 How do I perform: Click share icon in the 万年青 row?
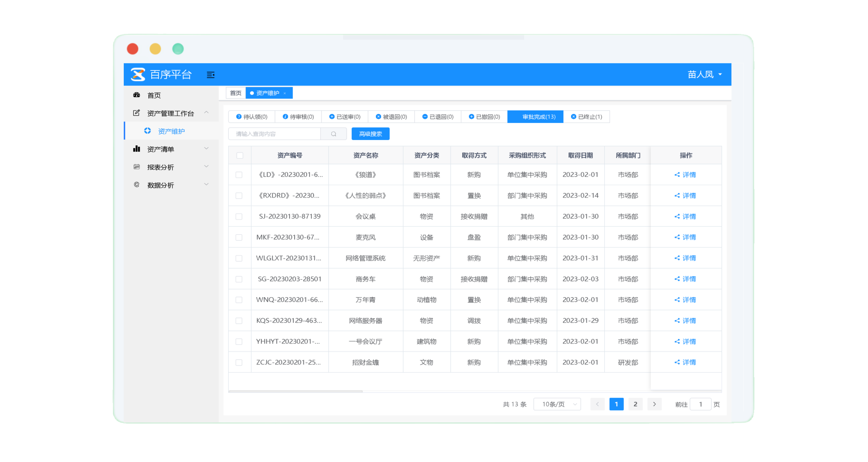(677, 300)
